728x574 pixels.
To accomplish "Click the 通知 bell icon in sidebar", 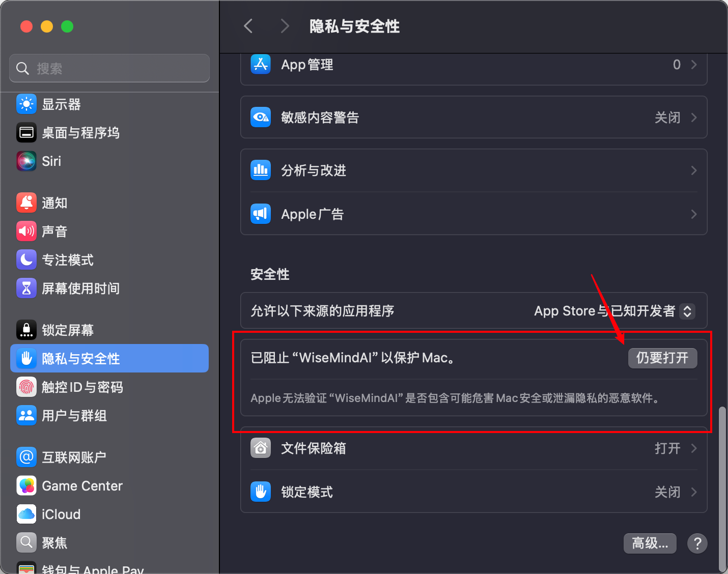I will (x=26, y=203).
